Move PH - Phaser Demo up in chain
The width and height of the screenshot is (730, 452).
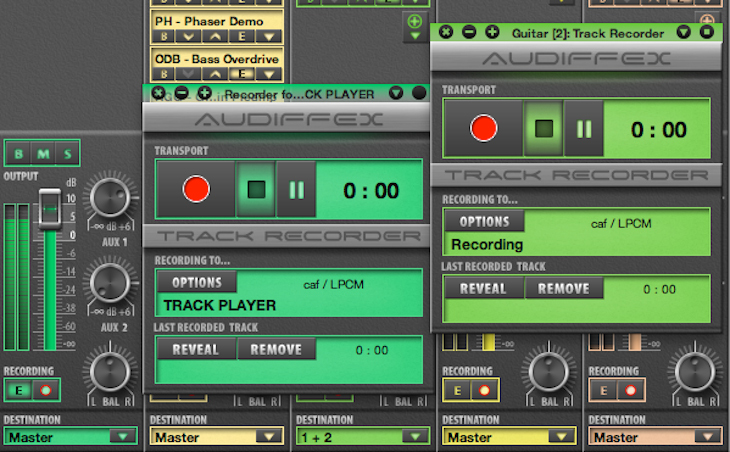click(215, 36)
